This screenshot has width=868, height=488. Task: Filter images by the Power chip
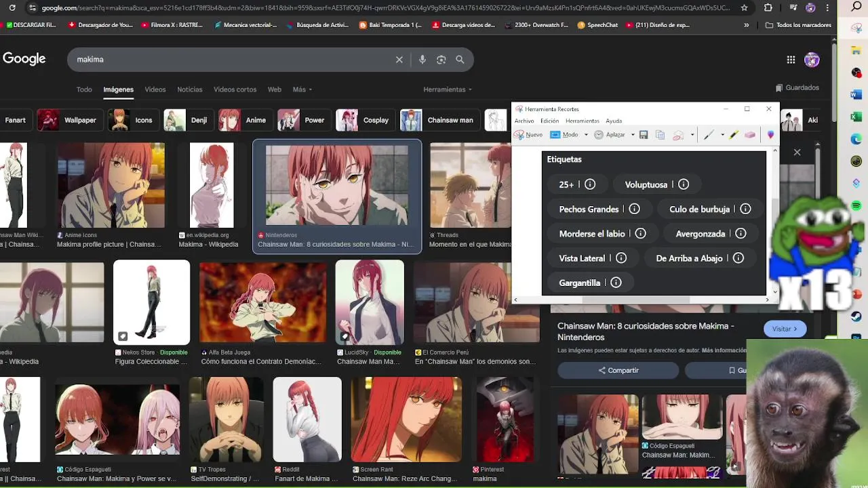point(303,120)
